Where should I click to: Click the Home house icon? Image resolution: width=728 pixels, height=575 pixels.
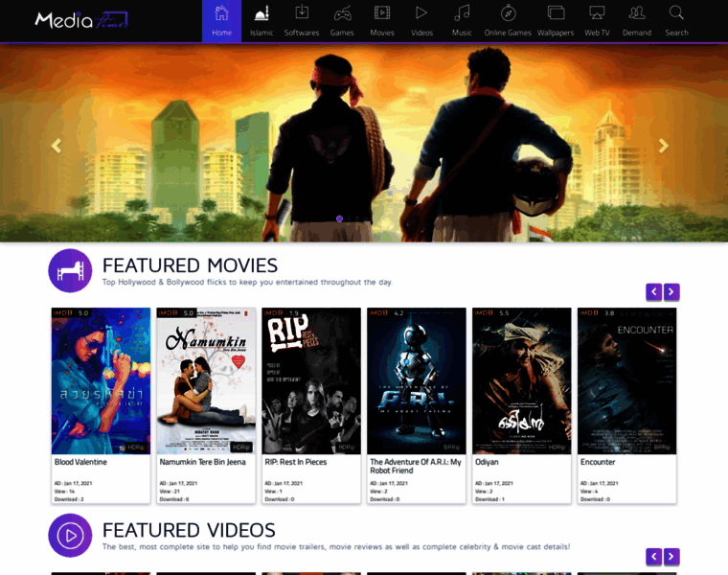click(221, 13)
